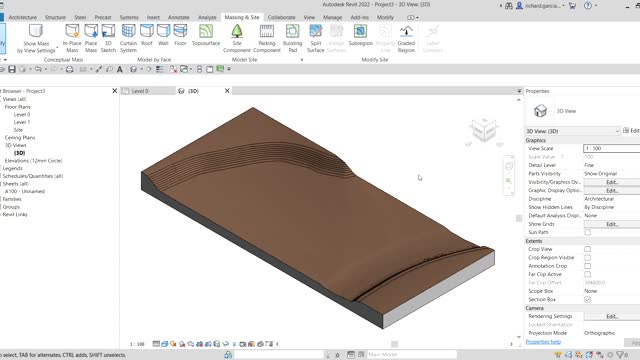Select Site floor plan in browser
Viewport: 640px width, 360px height.
[x=18, y=130]
